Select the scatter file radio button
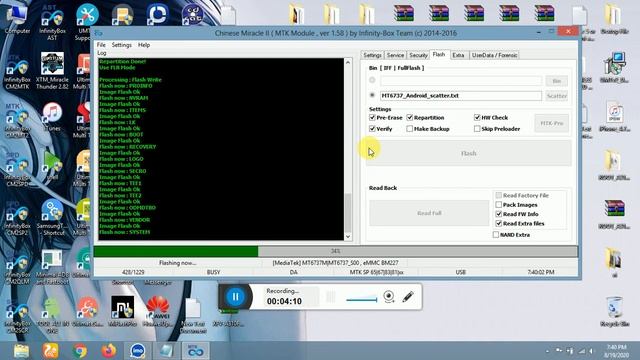This screenshot has height=360, width=640. (372, 96)
